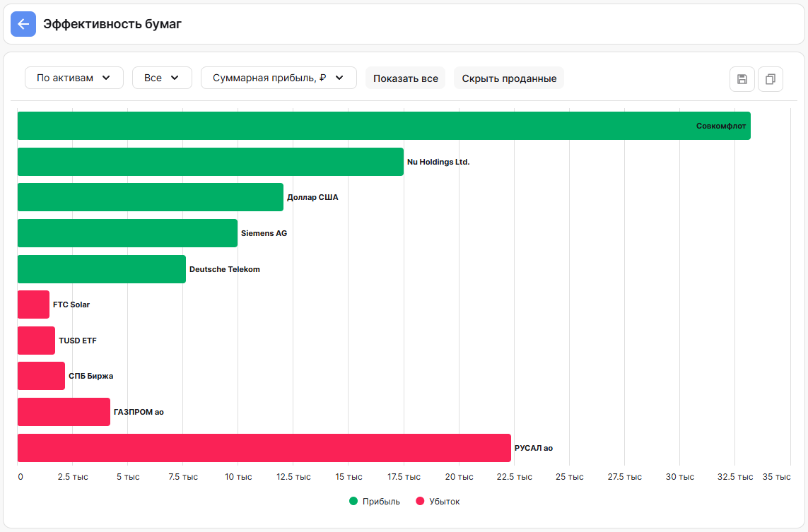This screenshot has height=532, width=808.
Task: Expand the 'Все' filter dropdown
Action: [163, 78]
